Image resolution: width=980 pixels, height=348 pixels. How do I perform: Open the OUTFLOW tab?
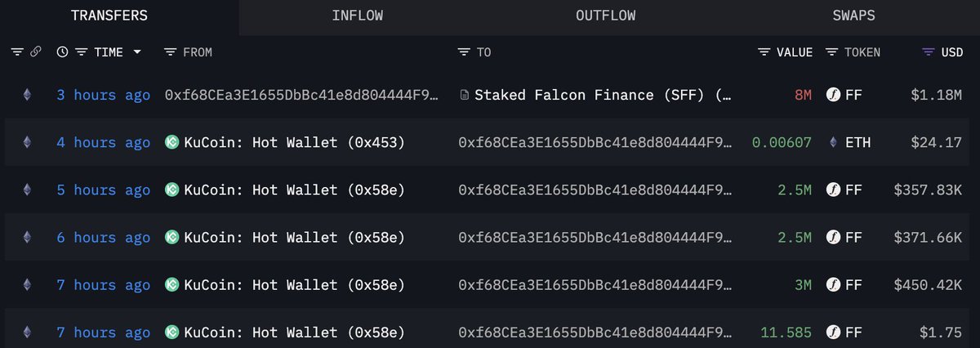[605, 16]
